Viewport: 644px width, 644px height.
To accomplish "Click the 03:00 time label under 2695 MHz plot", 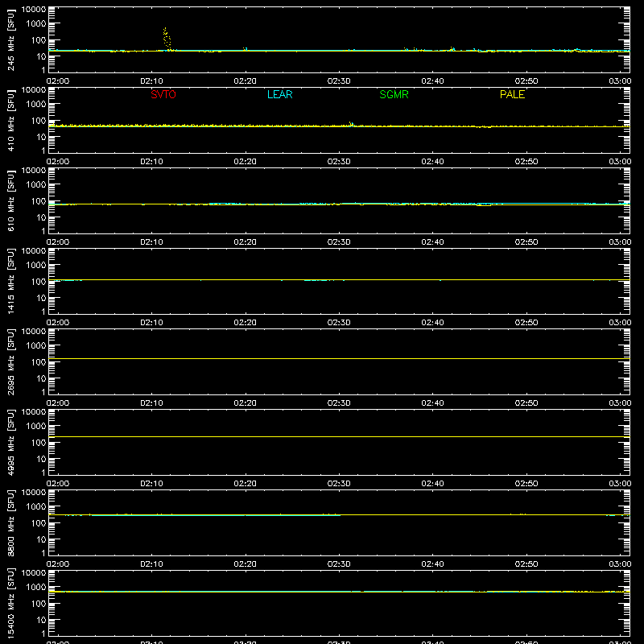I will [620, 403].
